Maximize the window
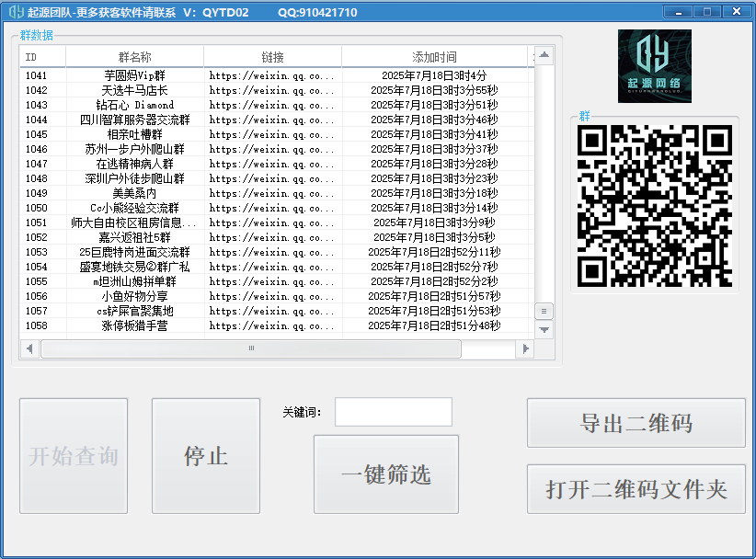The image size is (756, 559). [x=707, y=12]
